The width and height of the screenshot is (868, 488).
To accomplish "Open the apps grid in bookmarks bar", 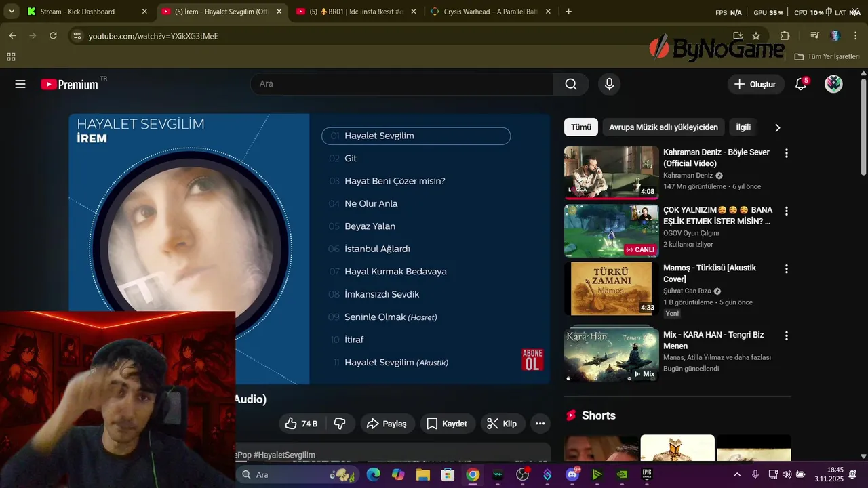I will 11,57.
